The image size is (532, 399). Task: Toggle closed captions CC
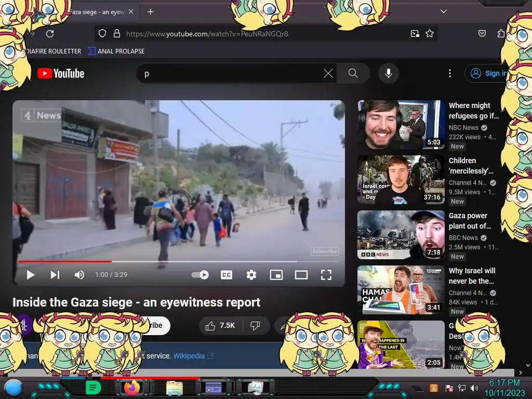click(x=227, y=275)
